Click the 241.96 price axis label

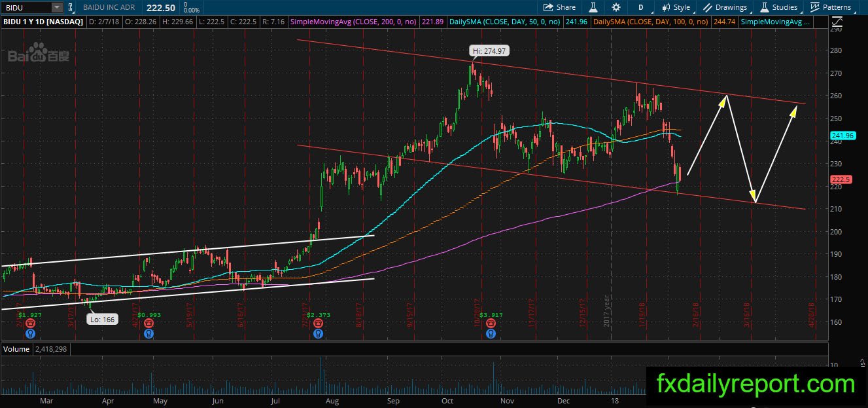point(843,136)
